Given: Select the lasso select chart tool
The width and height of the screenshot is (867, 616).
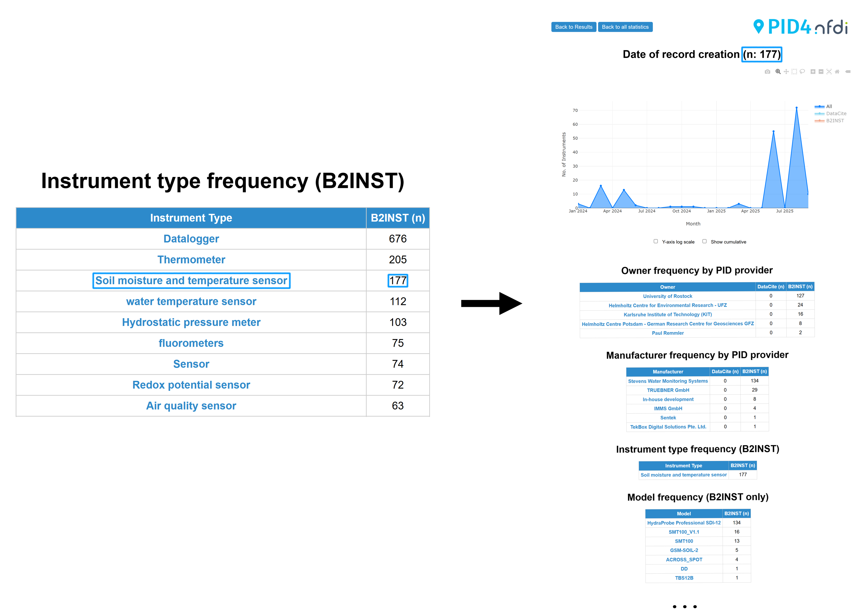Looking at the screenshot, I should coord(802,72).
